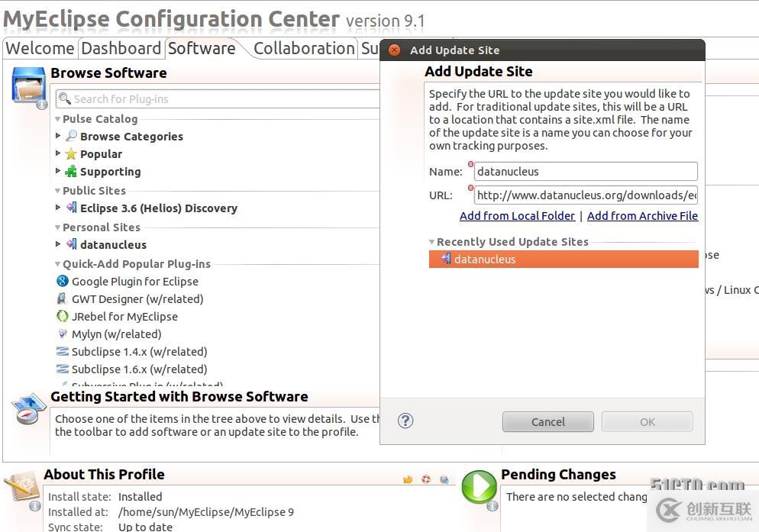Click the Google Plugin for Eclipse icon

click(x=63, y=281)
